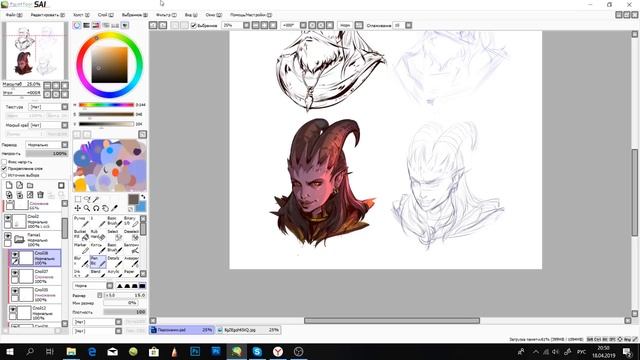Hide layer Слой2 with eye icon

(8, 219)
